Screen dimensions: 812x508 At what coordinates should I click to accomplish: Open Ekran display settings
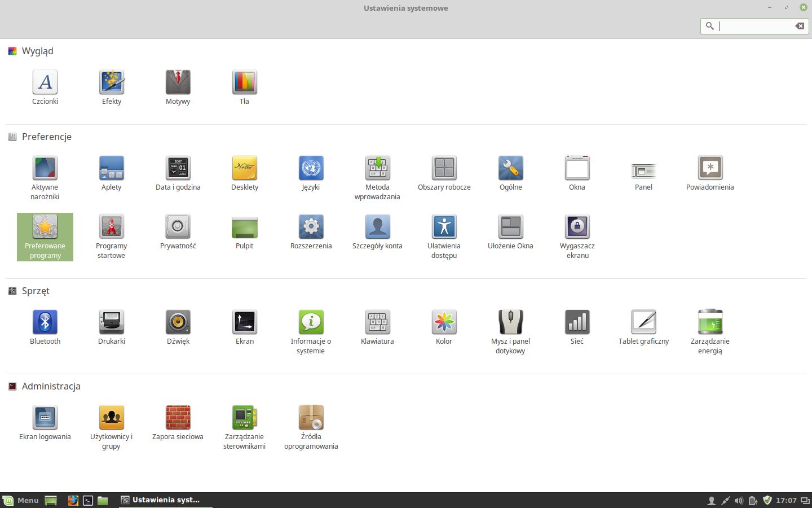(x=245, y=327)
